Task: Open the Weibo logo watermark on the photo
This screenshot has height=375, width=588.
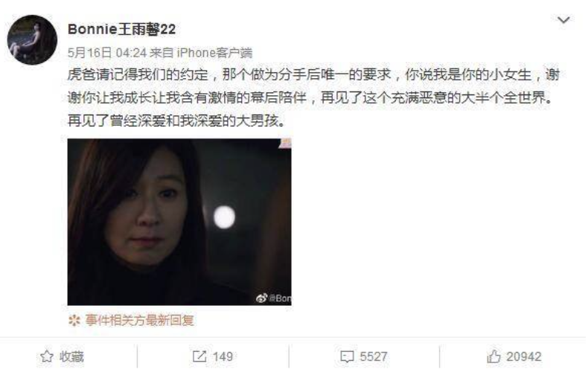Action: (x=261, y=298)
